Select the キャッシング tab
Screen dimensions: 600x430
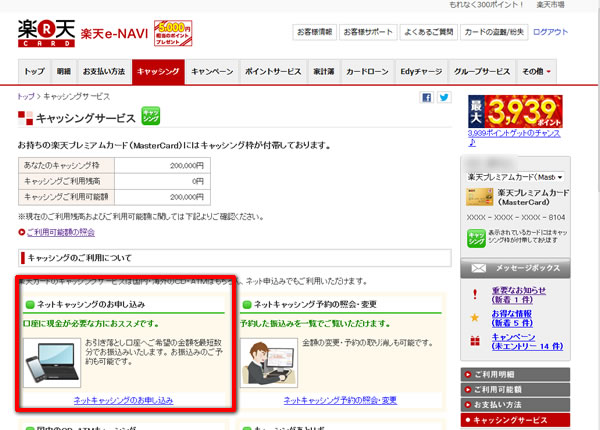click(x=158, y=72)
